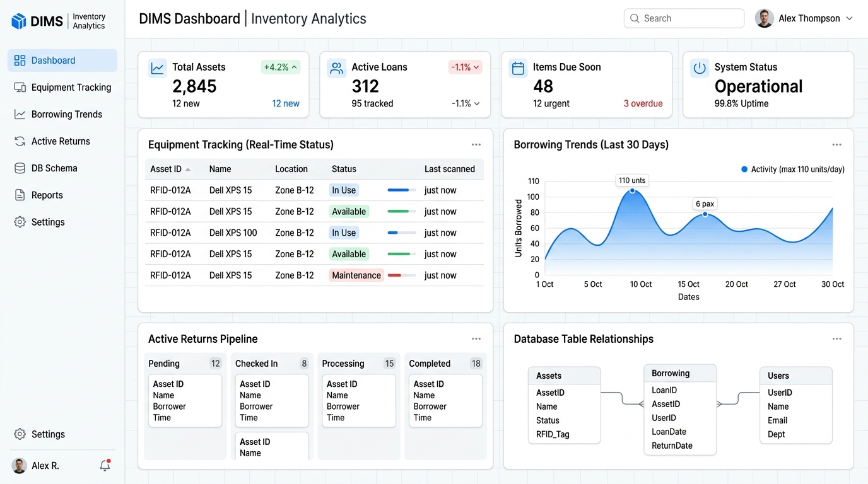868x484 pixels.
Task: Open Borrowing Trends panel three-dots menu
Action: click(x=837, y=145)
